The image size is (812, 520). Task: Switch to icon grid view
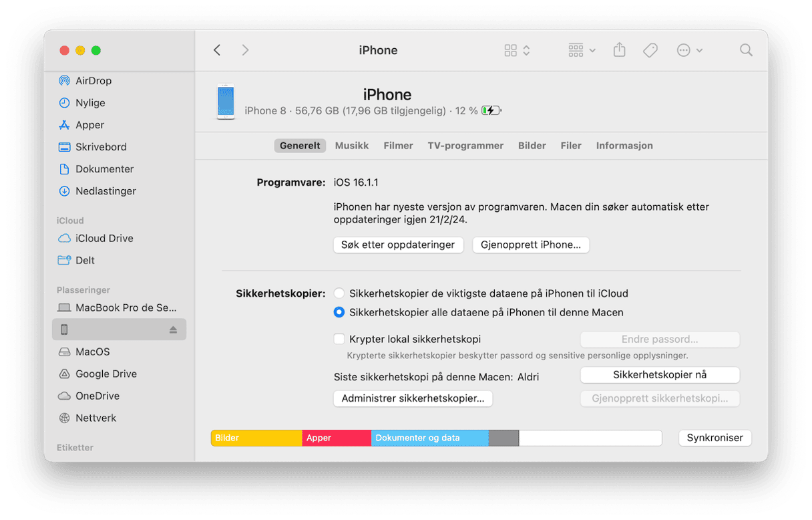coord(511,50)
